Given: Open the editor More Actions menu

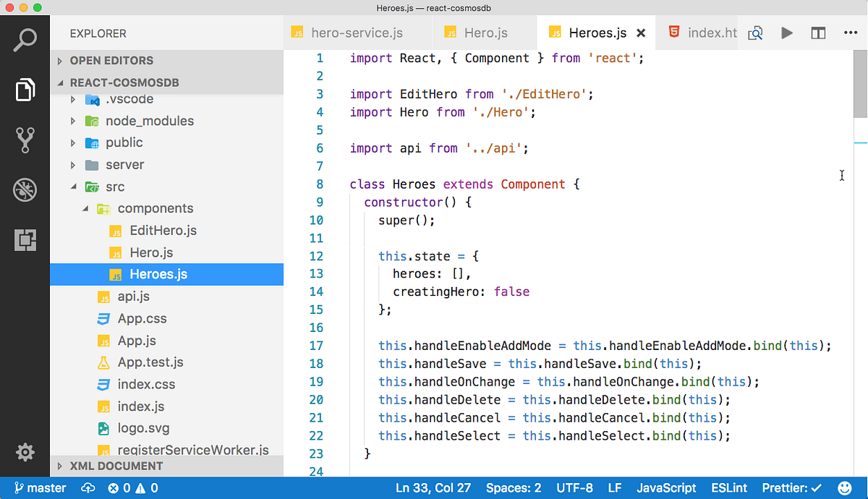Looking at the screenshot, I should pos(850,33).
